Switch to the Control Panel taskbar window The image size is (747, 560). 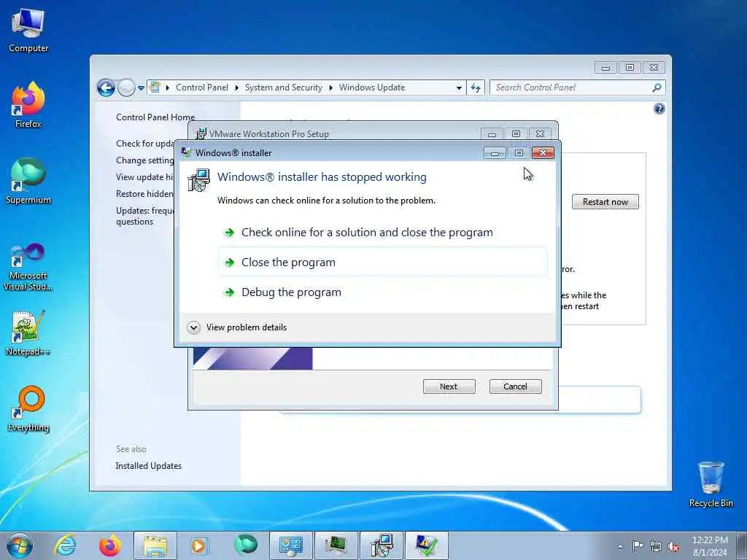[x=291, y=545]
